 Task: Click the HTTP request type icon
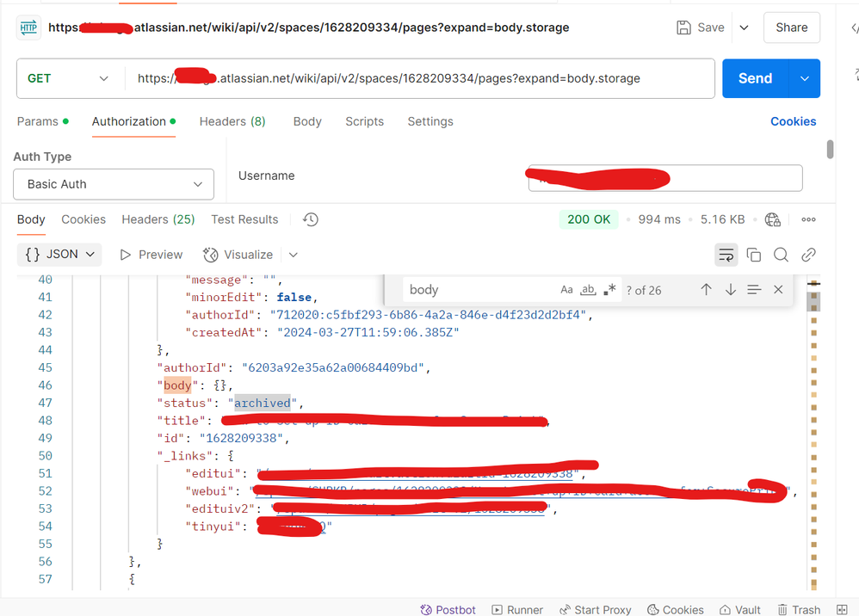(28, 28)
